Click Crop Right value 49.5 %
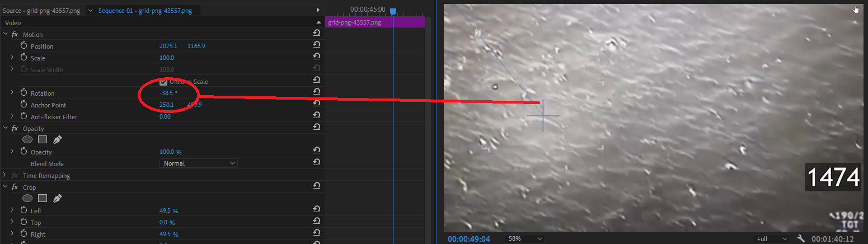 click(168, 234)
